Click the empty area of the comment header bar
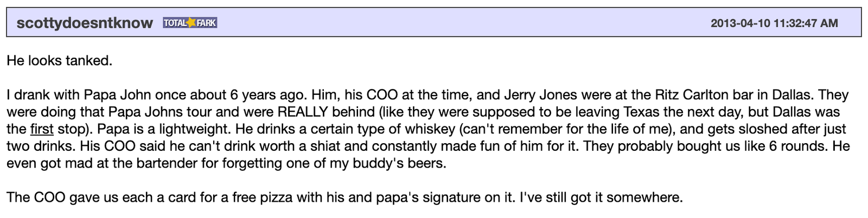Viewport: 868px width, 218px height. tap(461, 23)
